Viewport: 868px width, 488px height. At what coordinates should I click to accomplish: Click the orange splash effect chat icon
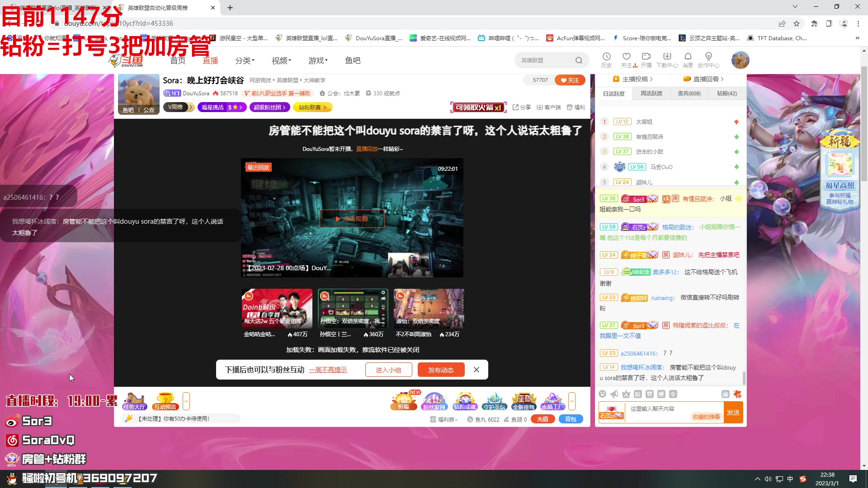(737, 394)
